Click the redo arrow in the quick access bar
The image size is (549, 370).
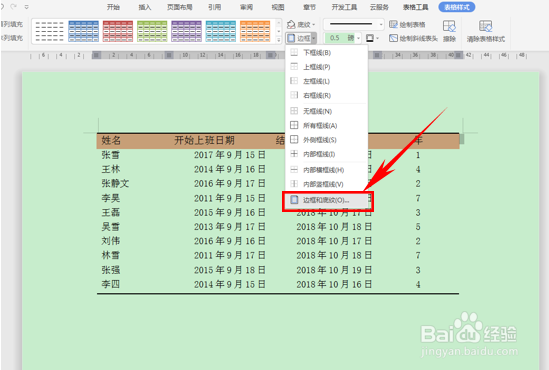14,7
